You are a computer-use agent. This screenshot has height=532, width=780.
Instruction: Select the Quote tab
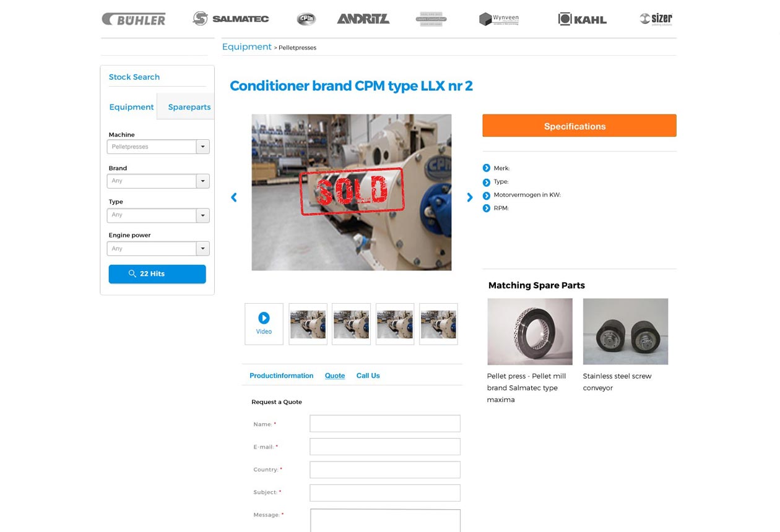coord(335,375)
